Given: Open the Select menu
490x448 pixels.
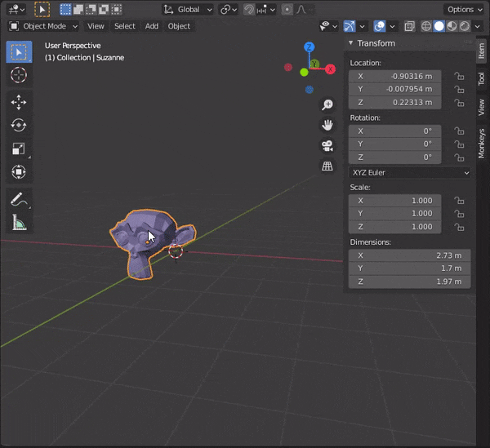Looking at the screenshot, I should tap(125, 27).
